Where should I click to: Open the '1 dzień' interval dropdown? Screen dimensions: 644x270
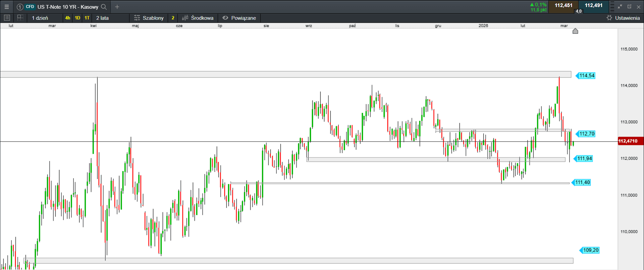click(x=40, y=18)
